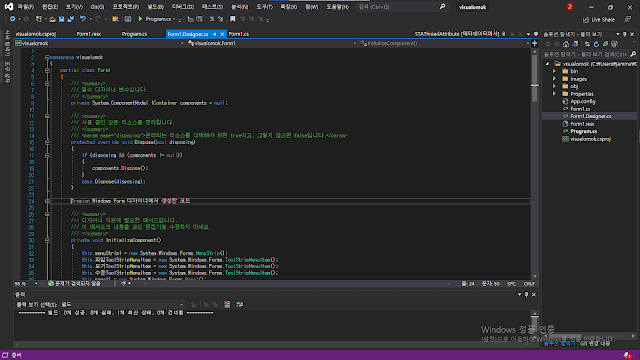Select Program.cs in Solution Explorer tree
Image resolution: width=640 pixels, height=360 pixels.
point(583,131)
